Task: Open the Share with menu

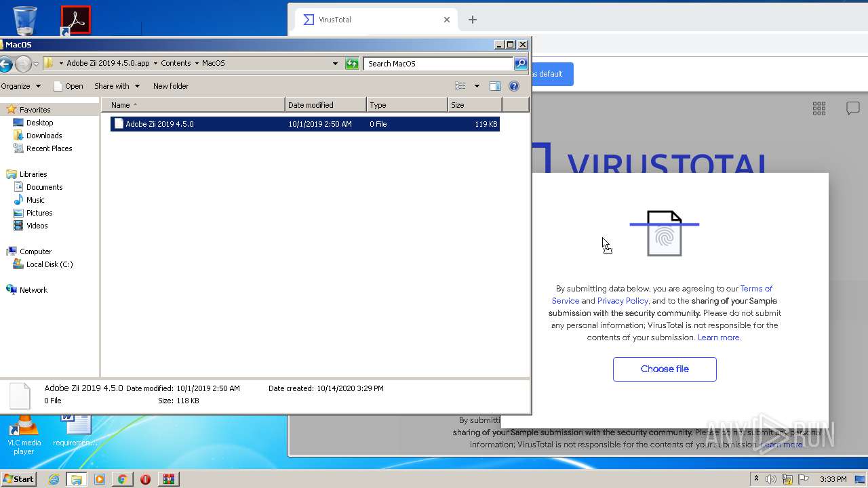Action: coord(117,86)
